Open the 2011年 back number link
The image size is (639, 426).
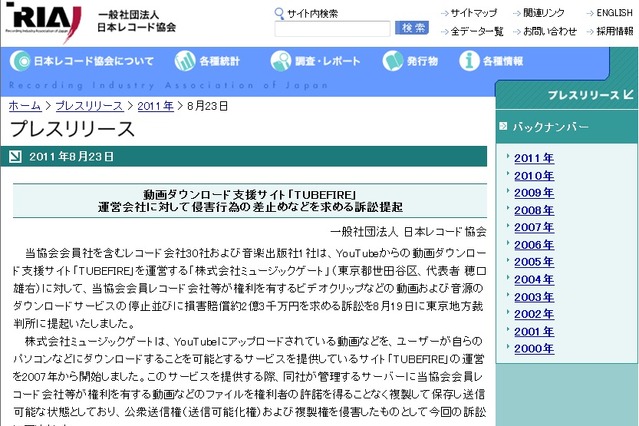pos(534,158)
